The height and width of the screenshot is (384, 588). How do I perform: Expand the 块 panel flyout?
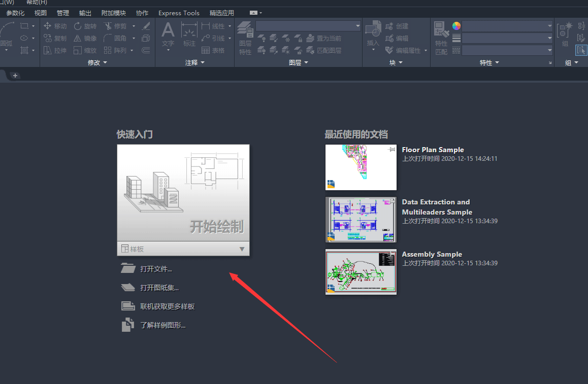click(396, 62)
